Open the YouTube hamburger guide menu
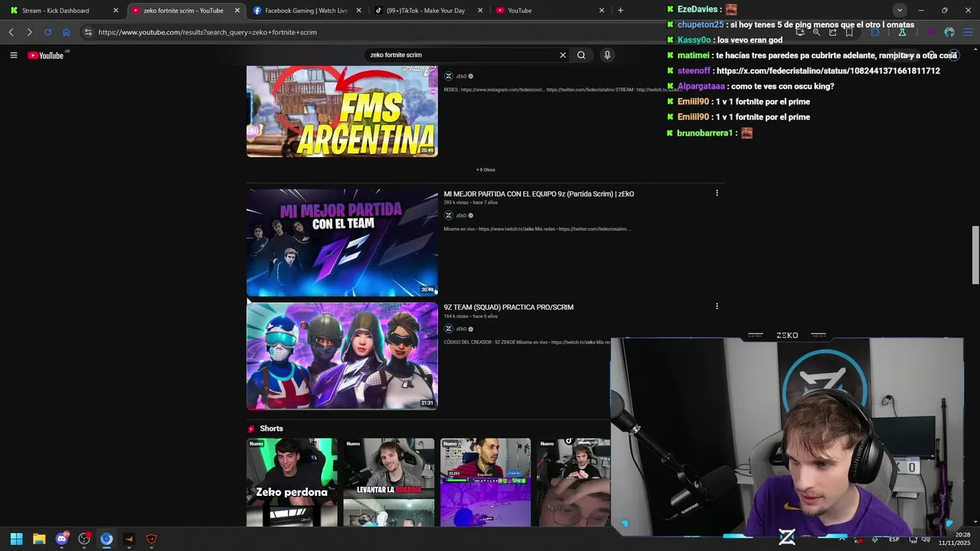Screen dimensions: 980x551 [13, 55]
